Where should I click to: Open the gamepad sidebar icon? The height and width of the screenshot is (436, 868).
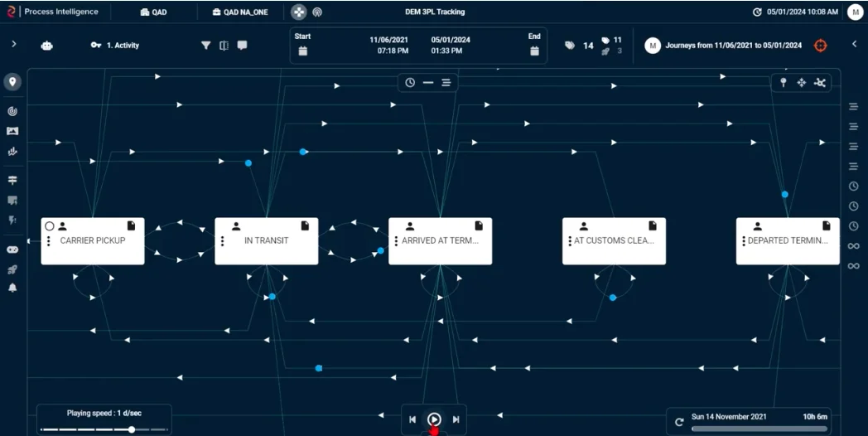[12, 249]
